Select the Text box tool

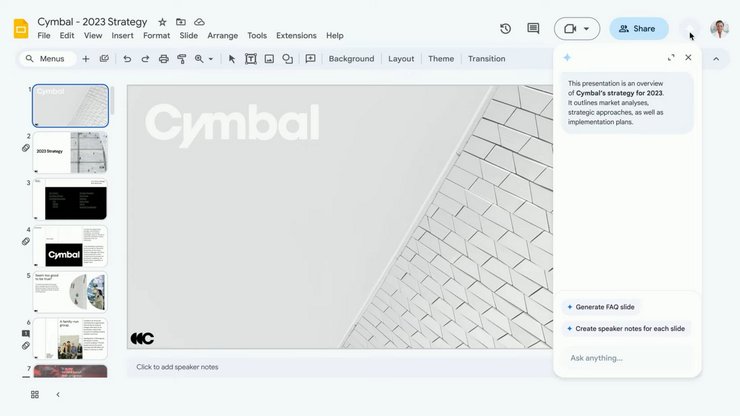point(251,59)
